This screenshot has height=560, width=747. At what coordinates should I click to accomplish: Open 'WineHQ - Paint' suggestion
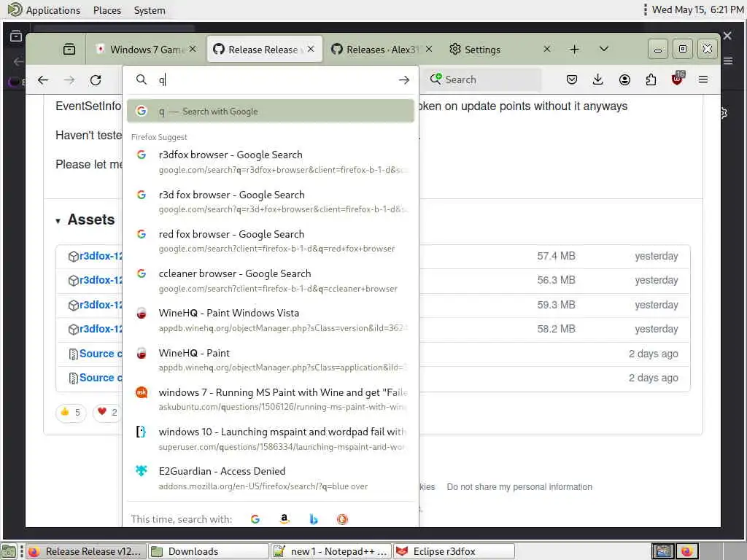[x=270, y=359]
